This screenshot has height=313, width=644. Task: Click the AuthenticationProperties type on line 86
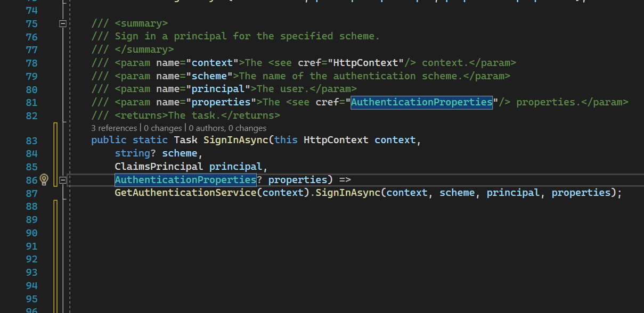(x=185, y=180)
